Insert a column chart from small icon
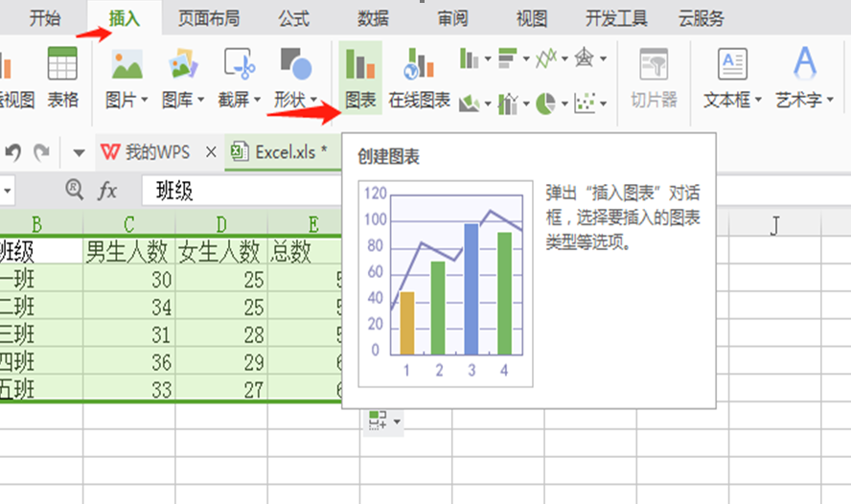Screen dimensions: 851x504 click(469, 58)
